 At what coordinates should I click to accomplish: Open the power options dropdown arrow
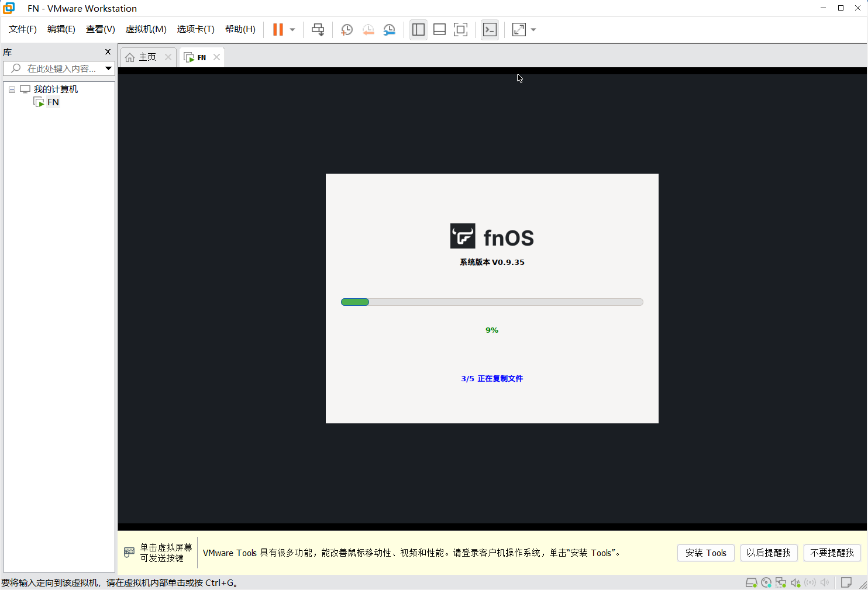(292, 30)
